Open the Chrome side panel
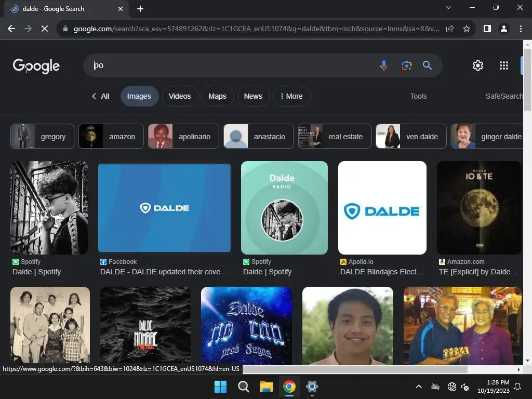532x399 pixels. pos(487,29)
